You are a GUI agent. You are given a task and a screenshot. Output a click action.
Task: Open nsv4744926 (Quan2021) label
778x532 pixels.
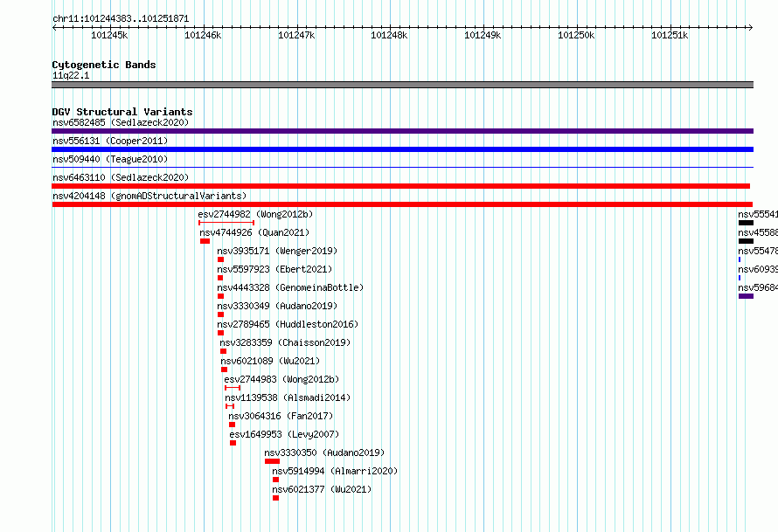coord(254,232)
